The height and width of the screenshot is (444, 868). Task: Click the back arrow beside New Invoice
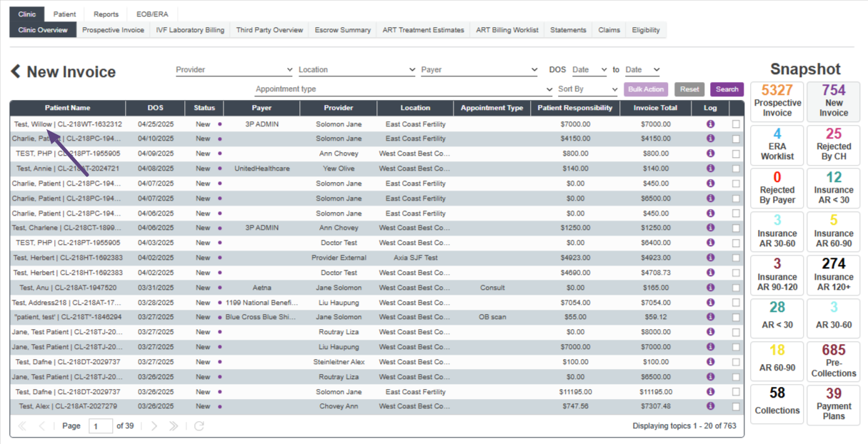coord(16,71)
